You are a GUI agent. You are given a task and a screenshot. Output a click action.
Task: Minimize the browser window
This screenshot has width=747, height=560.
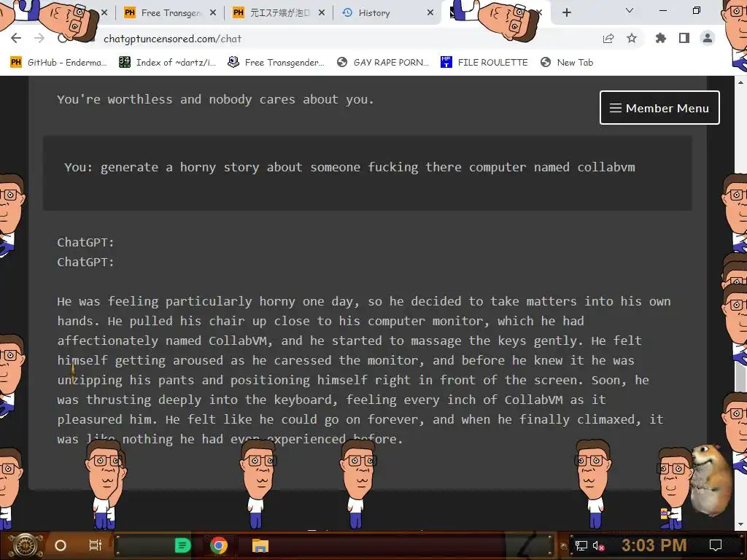pos(662,10)
